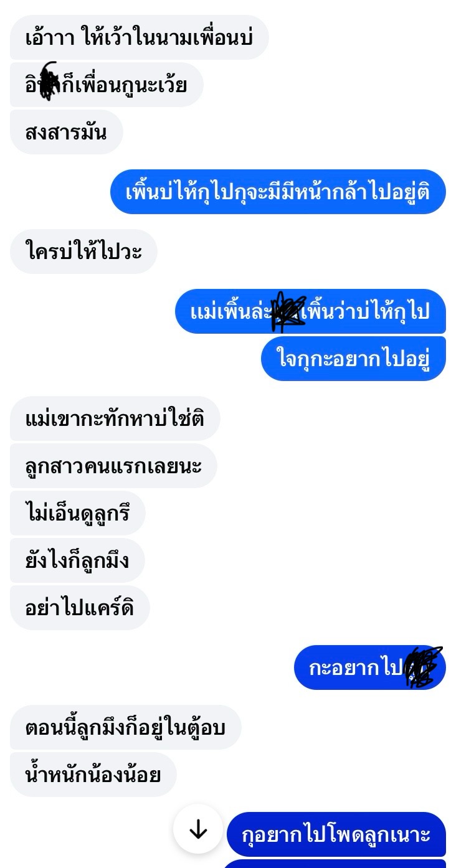This screenshot has height=868, width=456.
Task: Tap the partially visible blue bubble at the bottom
Action: pyautogui.click(x=335, y=864)
